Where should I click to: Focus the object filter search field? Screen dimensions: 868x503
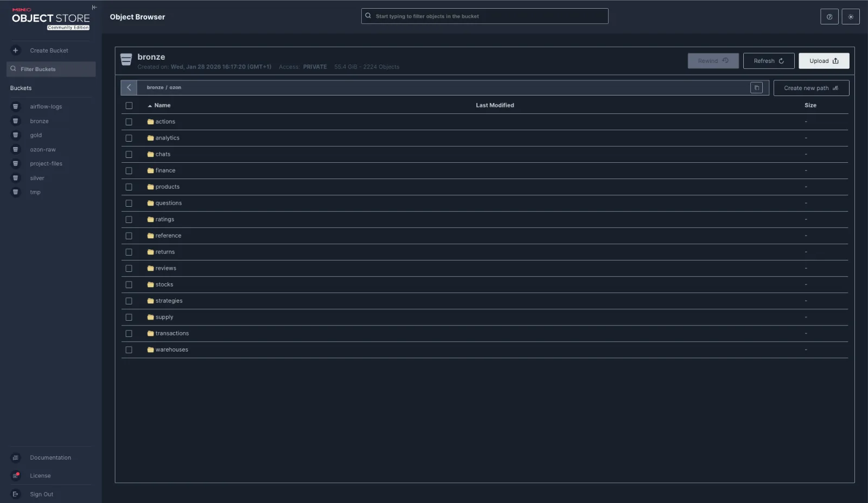pos(484,16)
